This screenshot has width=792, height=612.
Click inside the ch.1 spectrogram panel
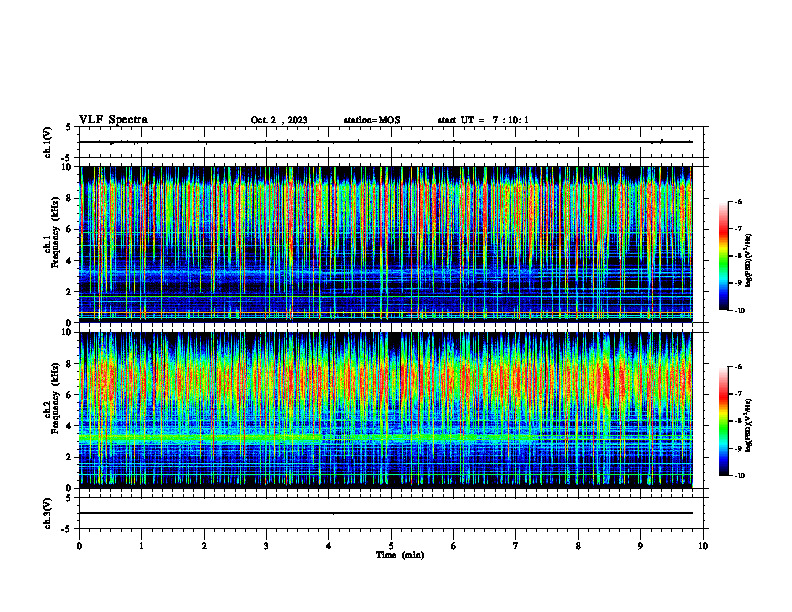pyautogui.click(x=386, y=244)
